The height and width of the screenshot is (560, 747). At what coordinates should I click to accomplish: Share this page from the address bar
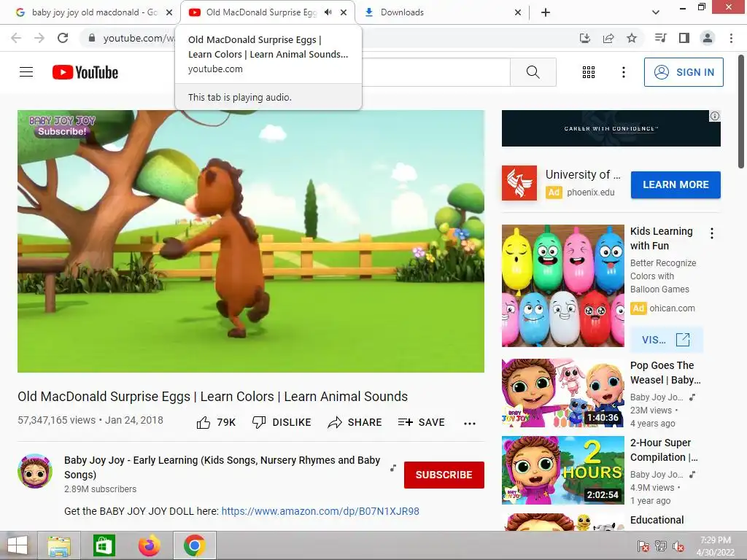tap(608, 38)
